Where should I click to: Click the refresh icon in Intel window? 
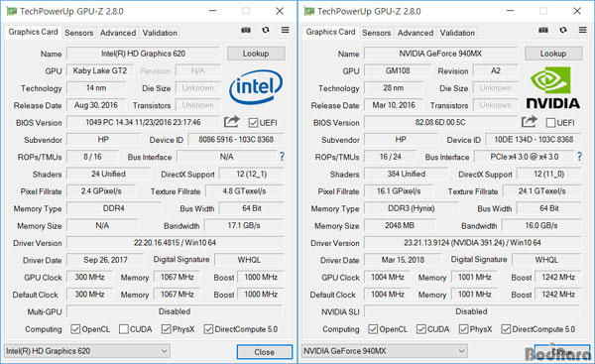[266, 30]
